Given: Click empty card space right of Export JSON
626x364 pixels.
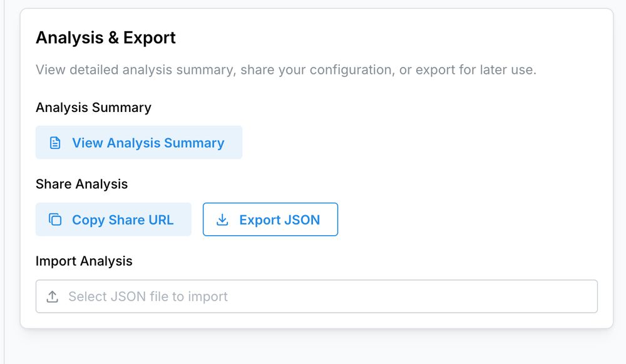Looking at the screenshot, I should 469,220.
